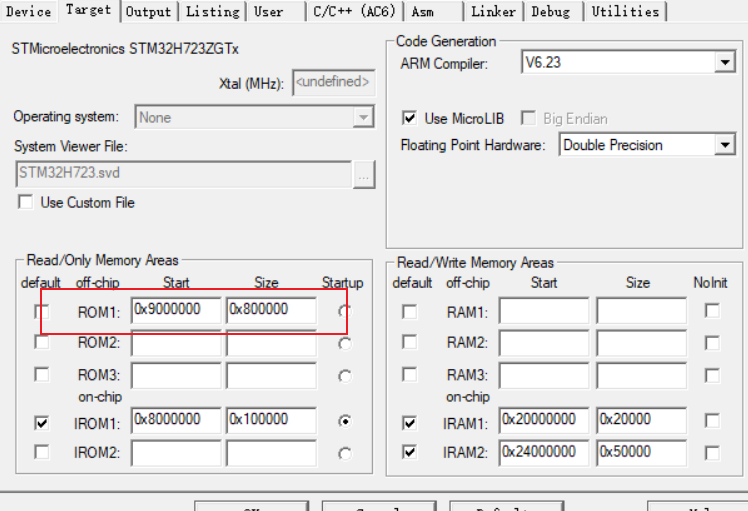Open the C/C++ (AC6) tab
The image size is (748, 511).
[354, 11]
